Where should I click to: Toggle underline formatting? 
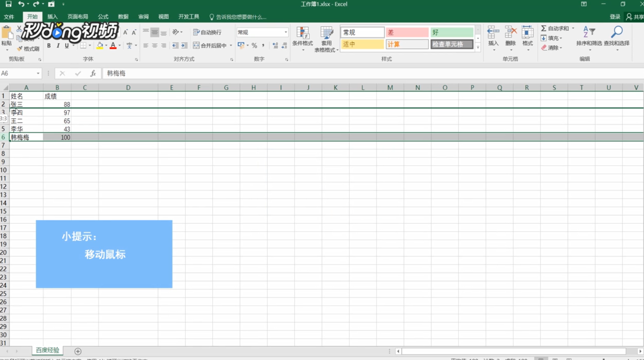(66, 46)
